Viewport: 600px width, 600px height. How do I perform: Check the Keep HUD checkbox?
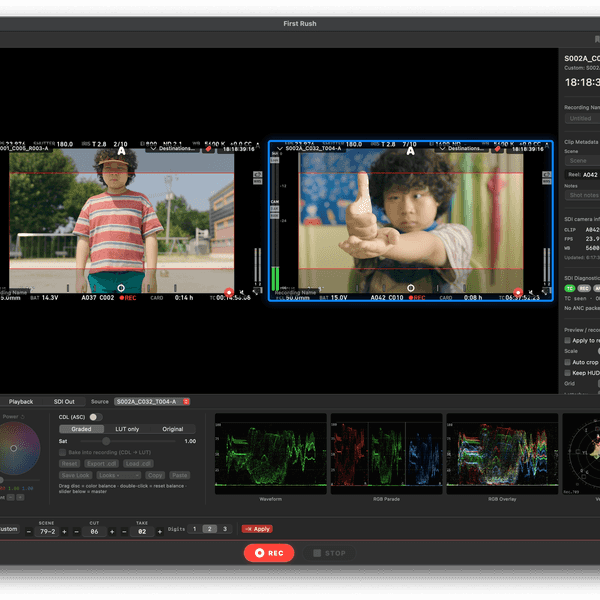567,373
